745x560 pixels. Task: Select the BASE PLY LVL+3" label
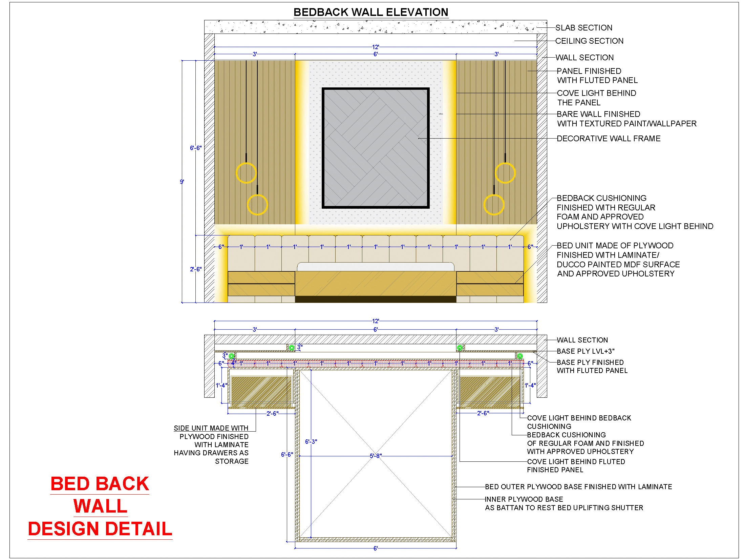586,351
